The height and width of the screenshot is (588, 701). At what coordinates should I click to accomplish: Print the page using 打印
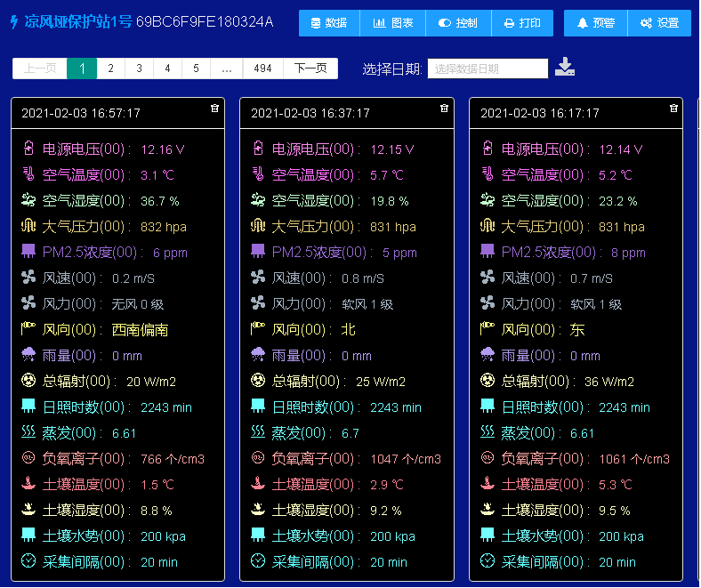522,23
